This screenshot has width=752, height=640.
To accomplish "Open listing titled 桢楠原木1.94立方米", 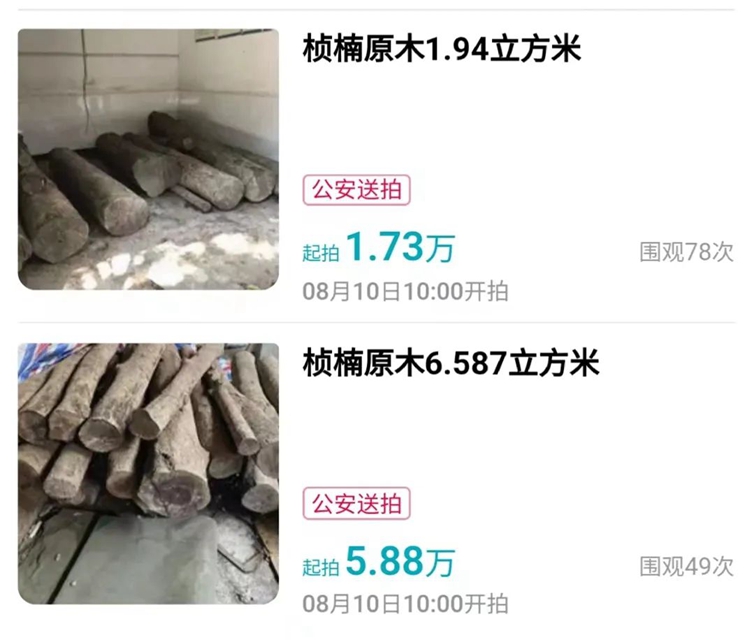I will coord(442,49).
